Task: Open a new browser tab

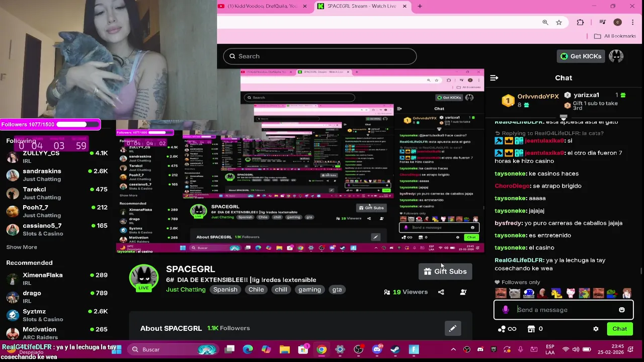Action: [420, 6]
